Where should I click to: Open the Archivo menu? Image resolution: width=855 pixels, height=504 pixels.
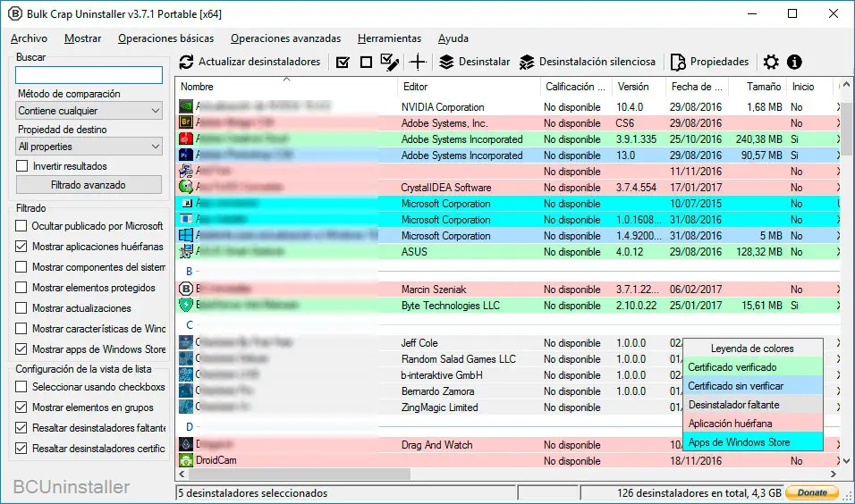coord(29,38)
